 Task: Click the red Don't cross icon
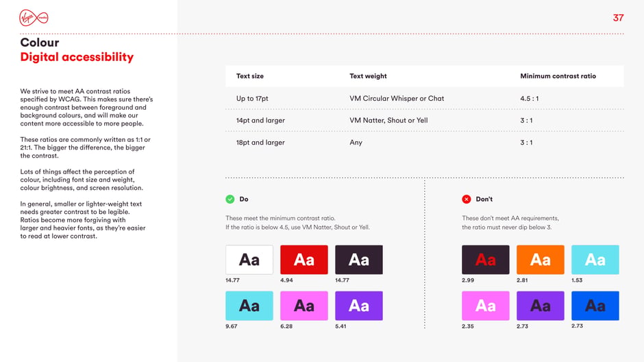466,200
